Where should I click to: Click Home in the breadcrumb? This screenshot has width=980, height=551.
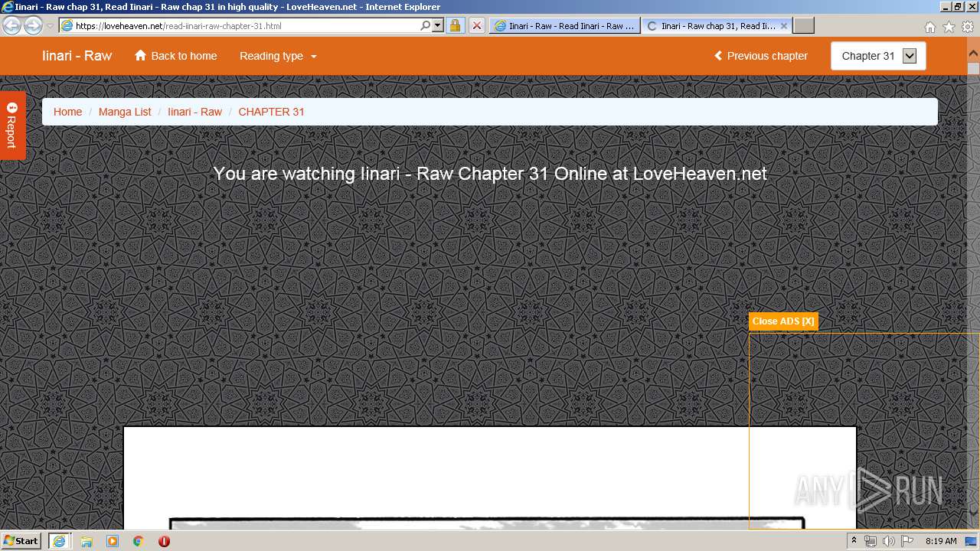(67, 112)
